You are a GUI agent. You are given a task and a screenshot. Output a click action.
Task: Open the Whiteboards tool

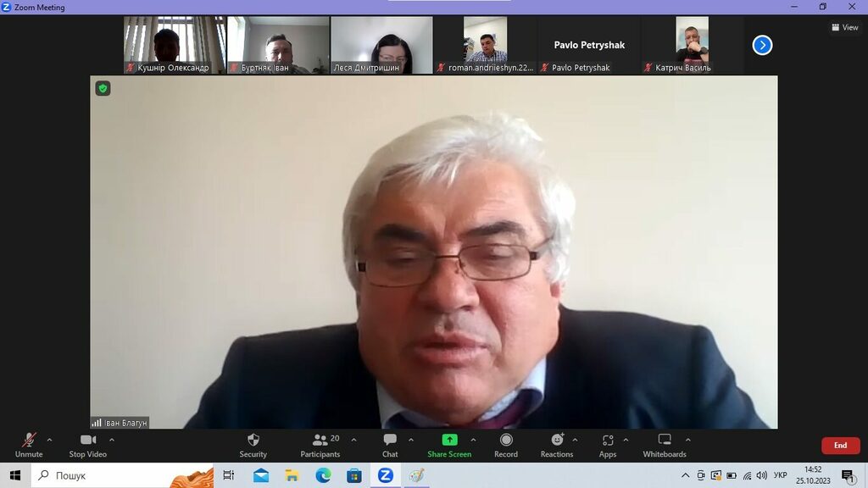tap(665, 444)
